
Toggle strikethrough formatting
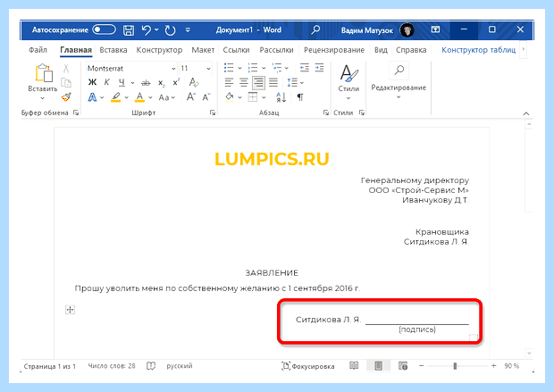coord(146,83)
